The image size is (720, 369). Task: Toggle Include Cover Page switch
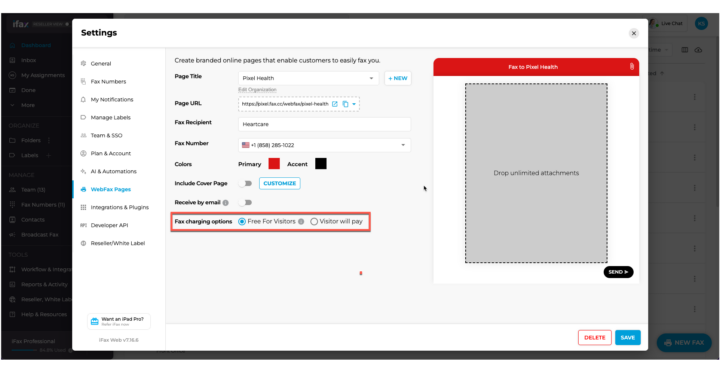pos(245,184)
